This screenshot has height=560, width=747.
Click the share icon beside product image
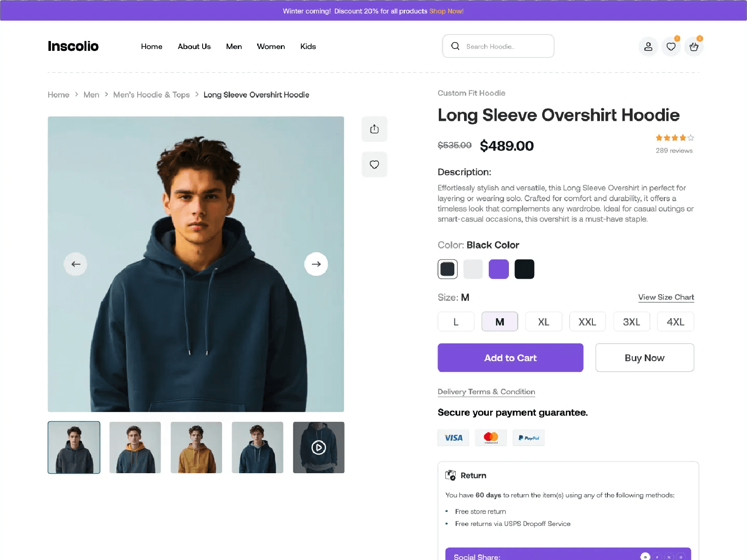click(x=374, y=129)
